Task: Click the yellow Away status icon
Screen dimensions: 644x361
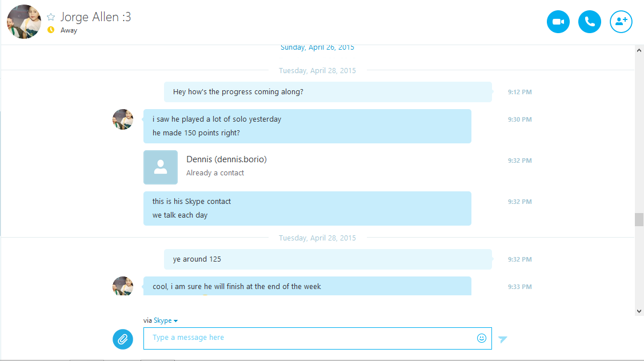Action: [x=51, y=30]
